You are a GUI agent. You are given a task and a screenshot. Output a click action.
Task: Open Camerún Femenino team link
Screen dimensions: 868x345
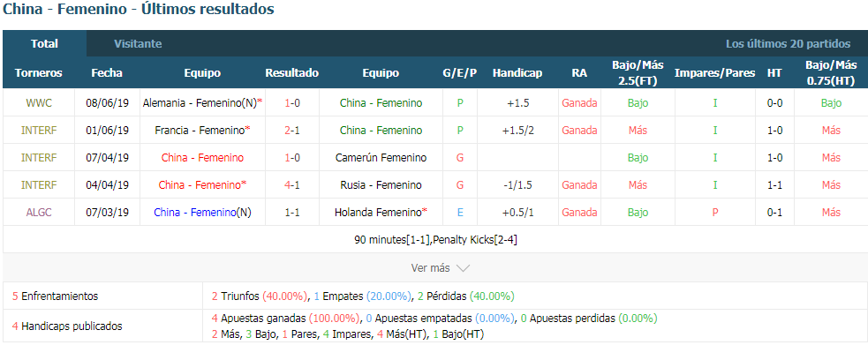pos(381,158)
